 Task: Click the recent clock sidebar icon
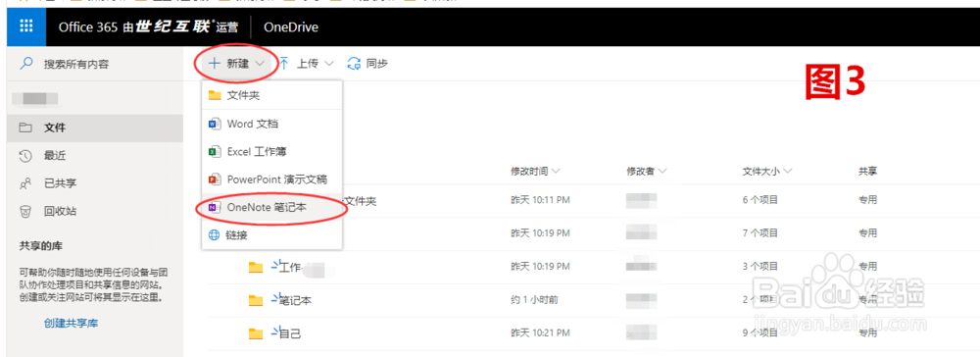point(25,156)
